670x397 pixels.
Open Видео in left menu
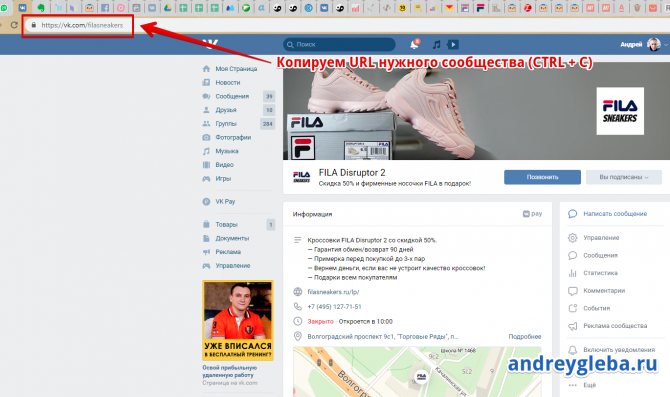(224, 165)
